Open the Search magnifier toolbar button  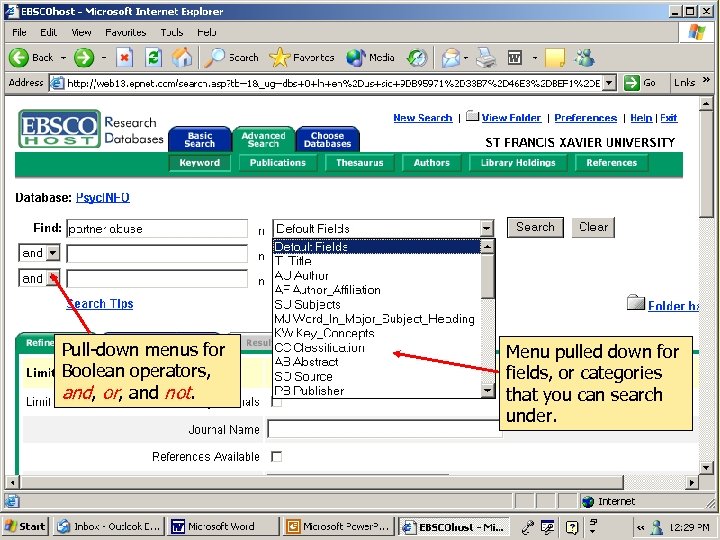click(x=231, y=58)
